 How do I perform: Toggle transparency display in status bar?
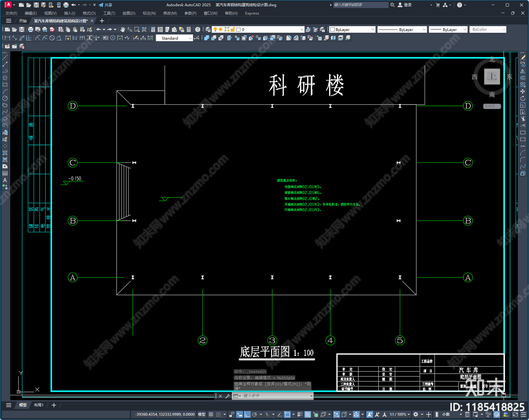coord(307,414)
